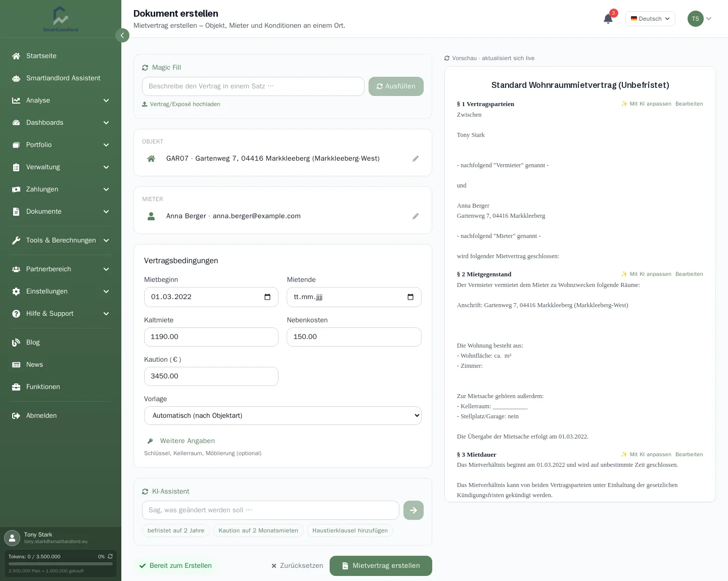The image size is (728, 581).
Task: Open Funktionen menu item
Action: tap(61, 387)
